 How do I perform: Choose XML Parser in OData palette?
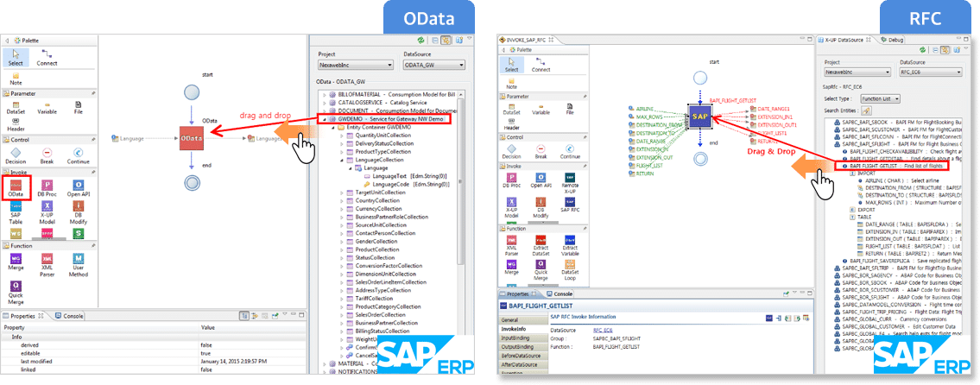click(47, 265)
